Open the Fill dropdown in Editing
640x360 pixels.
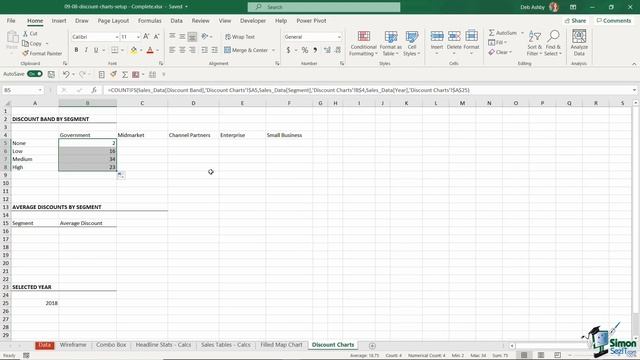pyautogui.click(x=498, y=42)
